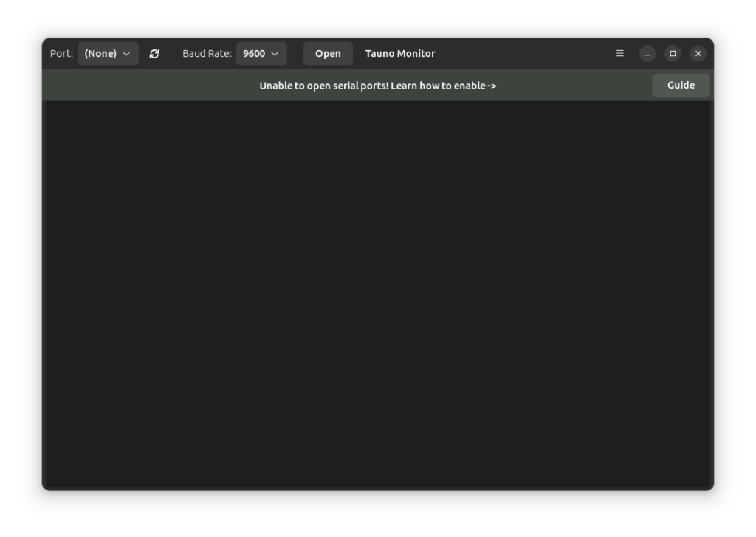Click the banner area left of the warning text
Screen dimensions: 756x537
coord(148,86)
